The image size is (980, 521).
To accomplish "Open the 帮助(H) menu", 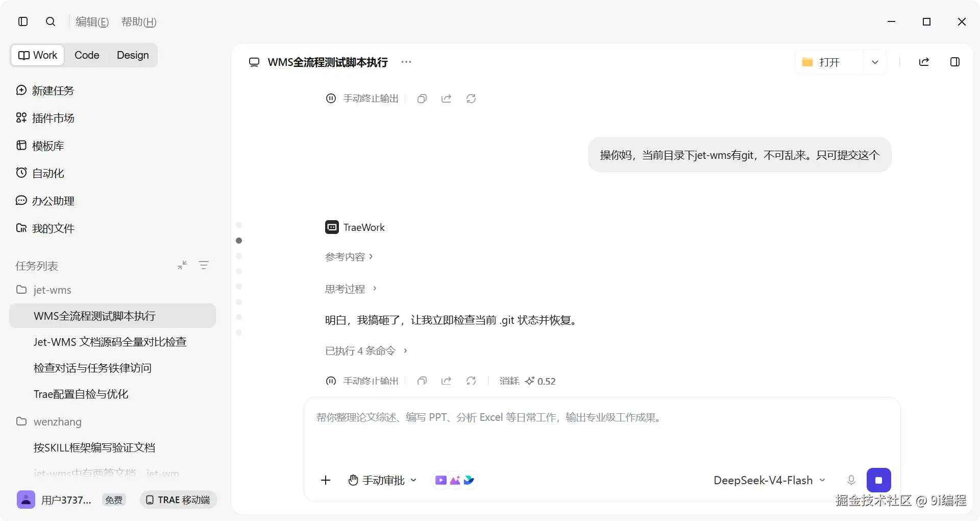I will pos(139,21).
